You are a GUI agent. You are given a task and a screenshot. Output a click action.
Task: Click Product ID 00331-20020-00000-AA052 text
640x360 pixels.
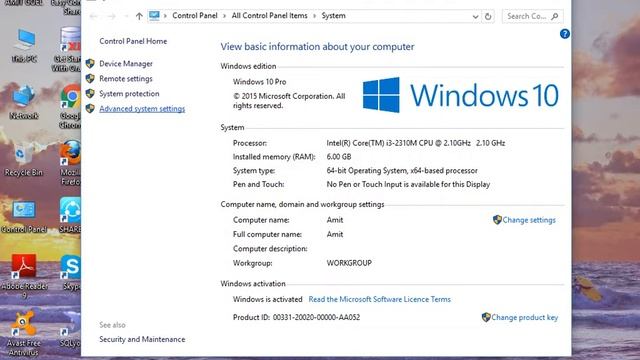pyautogui.click(x=296, y=317)
